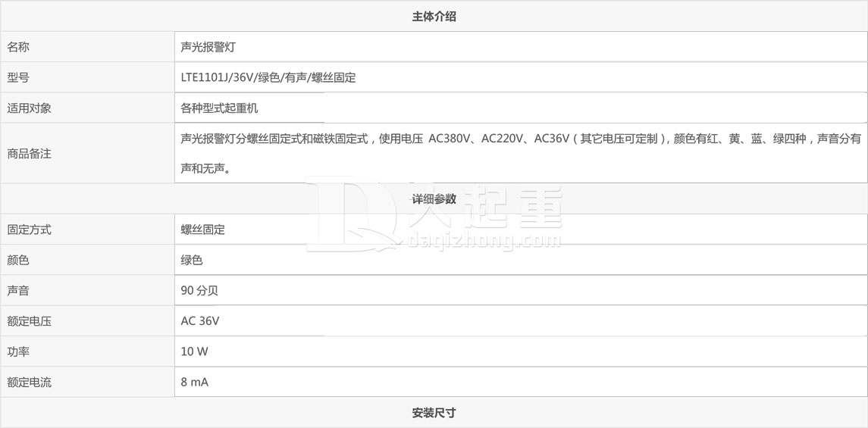This screenshot has height=428, width=868.
Task: Click the 螺丝固定 value in 固定方式 row
Action: click(202, 230)
